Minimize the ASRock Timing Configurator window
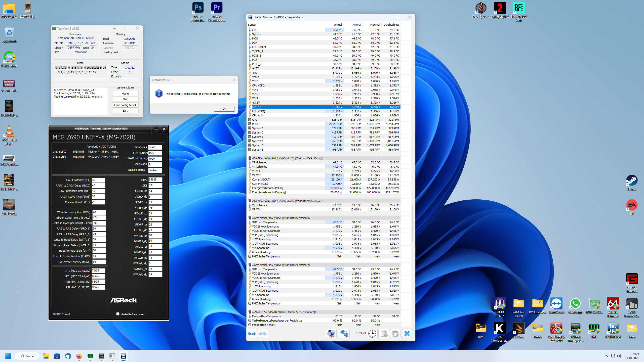 coord(156,129)
